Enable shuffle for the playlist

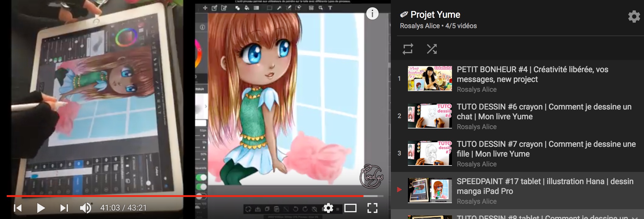coord(432,49)
